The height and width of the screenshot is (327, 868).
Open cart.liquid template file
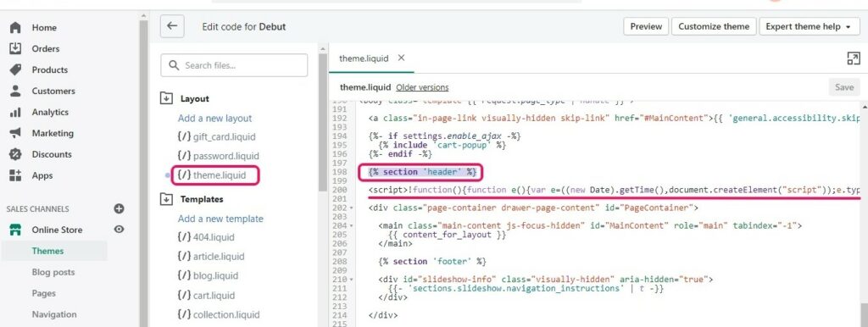click(x=206, y=296)
